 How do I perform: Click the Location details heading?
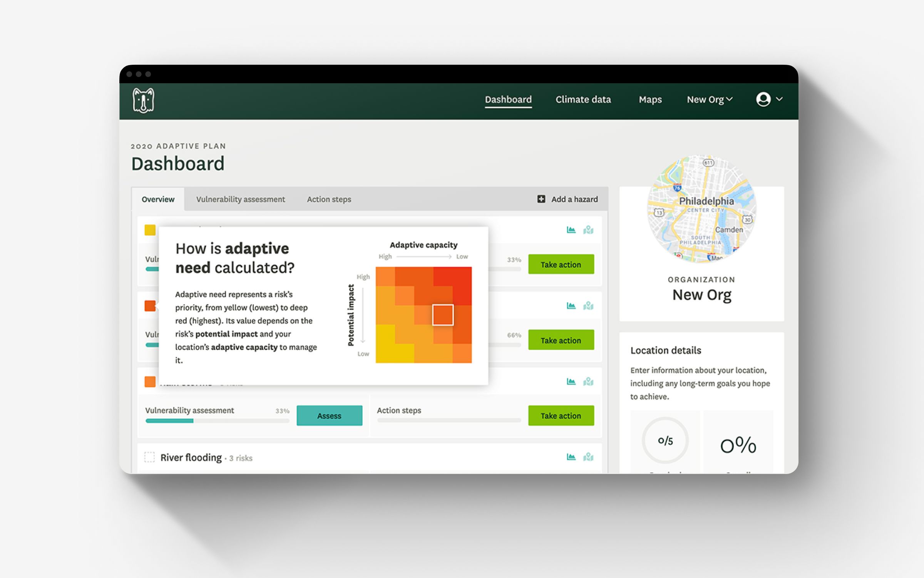[666, 350]
